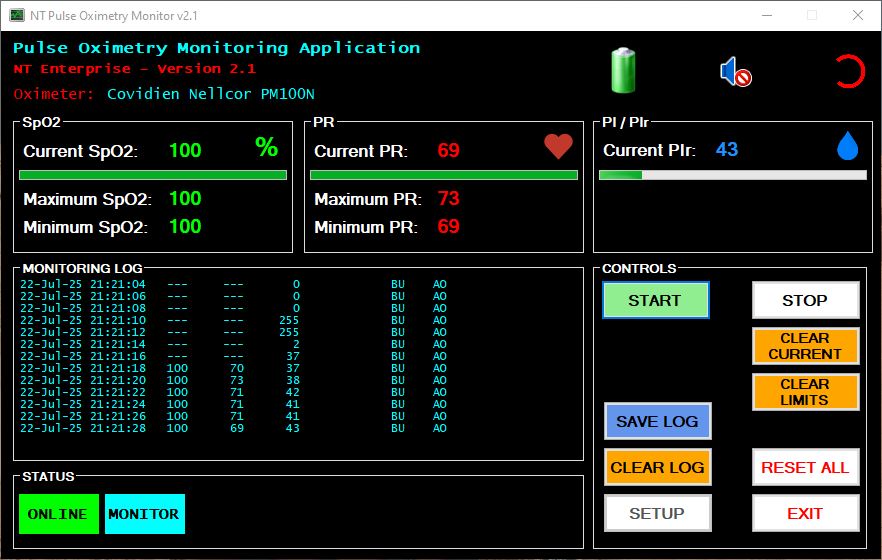Viewport: 882px width, 560px height.
Task: Minimize the NT Pulse Oximetry Monitor window
Action: point(767,15)
